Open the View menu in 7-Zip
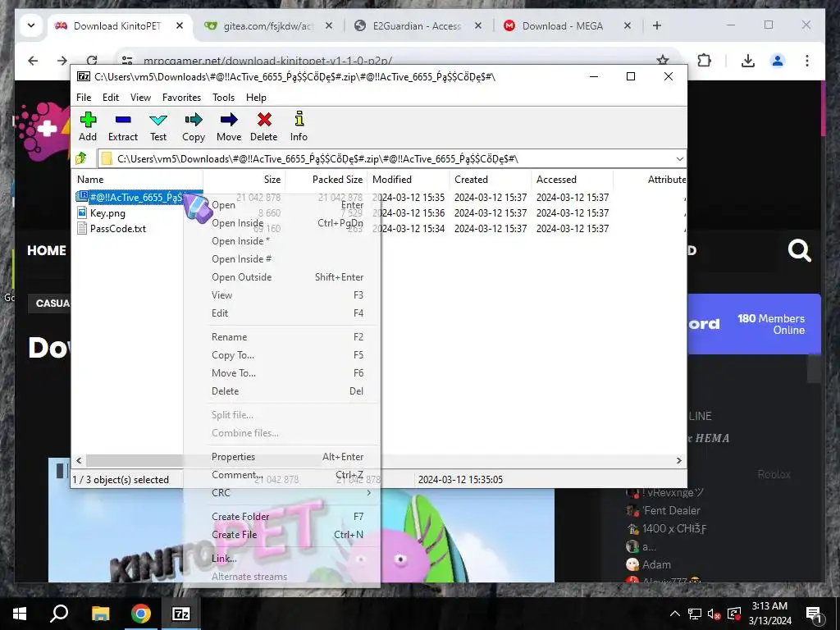840x630 pixels. coord(140,98)
